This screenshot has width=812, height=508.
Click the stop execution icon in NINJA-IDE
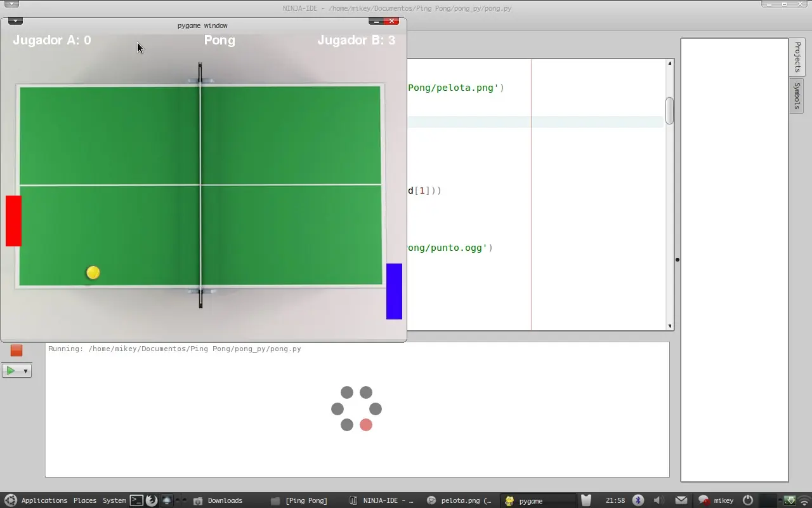16,350
